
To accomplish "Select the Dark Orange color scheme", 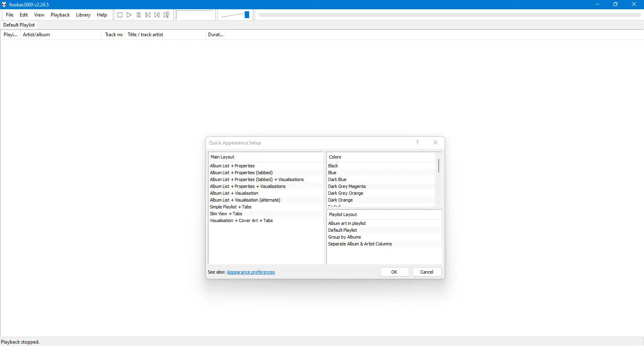I will pyautogui.click(x=381, y=200).
